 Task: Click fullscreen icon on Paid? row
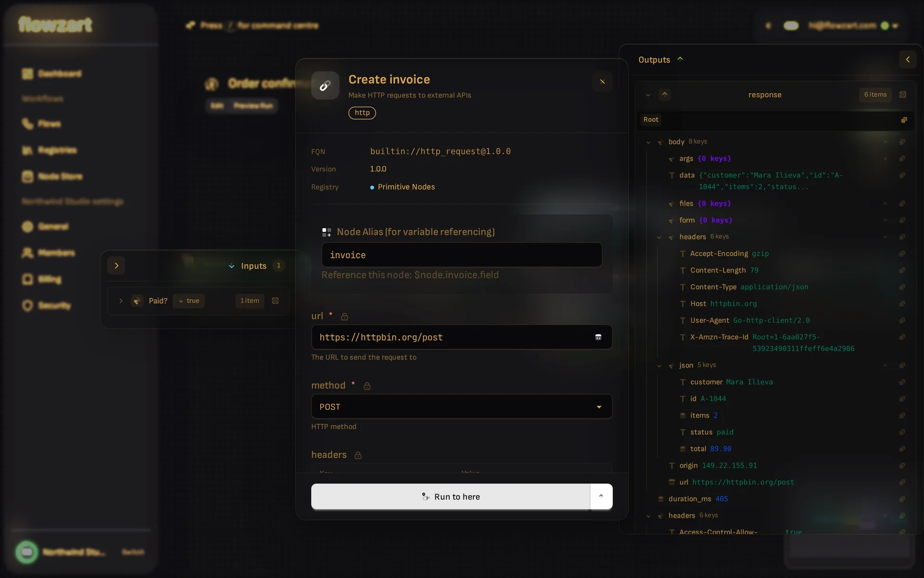point(275,301)
